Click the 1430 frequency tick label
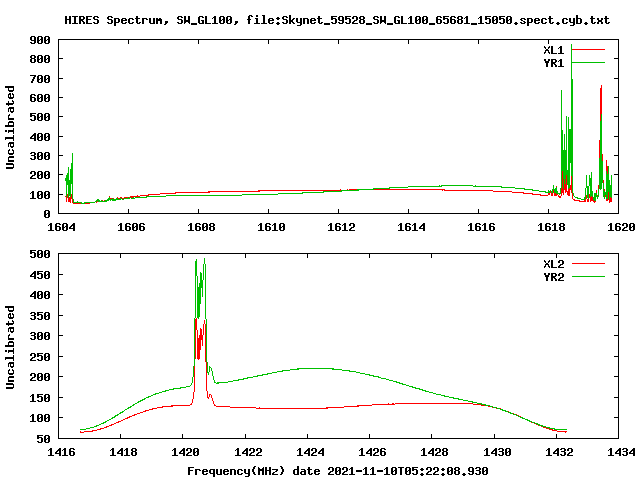 (x=497, y=452)
